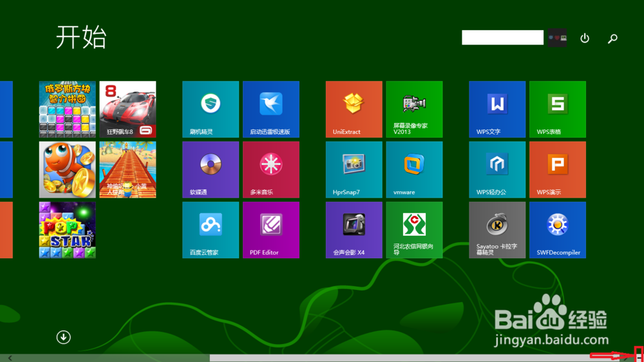The width and height of the screenshot is (644, 362).
Task: Launch the vmware tile
Action: point(414,169)
